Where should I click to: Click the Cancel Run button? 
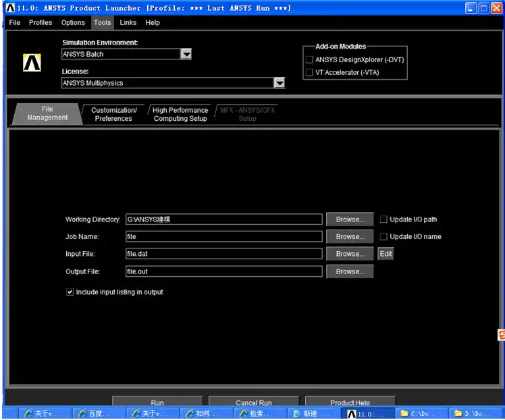[x=254, y=401]
